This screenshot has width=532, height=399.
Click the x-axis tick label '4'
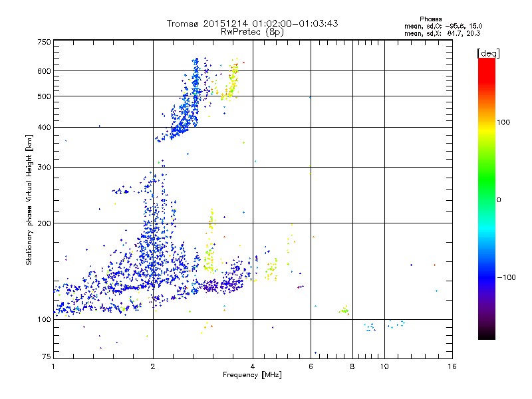253,366
